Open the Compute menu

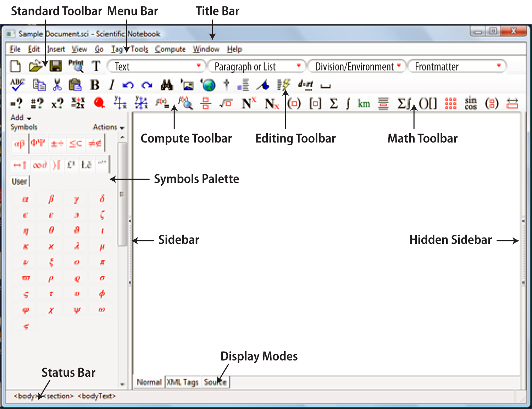point(170,49)
